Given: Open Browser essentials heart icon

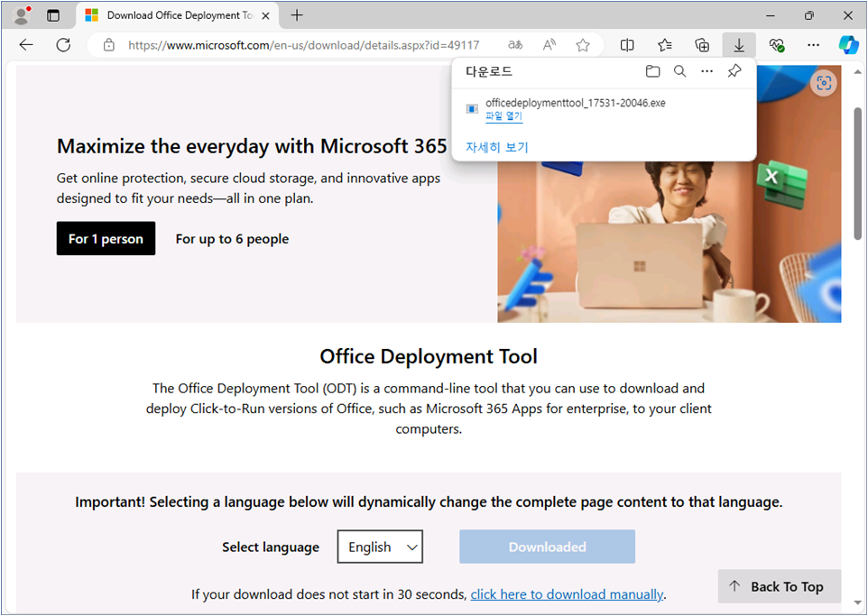Looking at the screenshot, I should pos(777,45).
